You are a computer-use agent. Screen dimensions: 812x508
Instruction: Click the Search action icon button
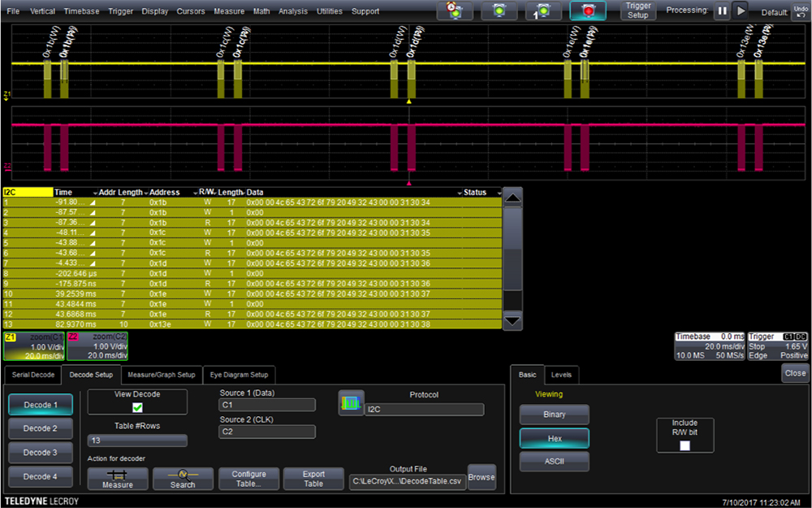[183, 479]
